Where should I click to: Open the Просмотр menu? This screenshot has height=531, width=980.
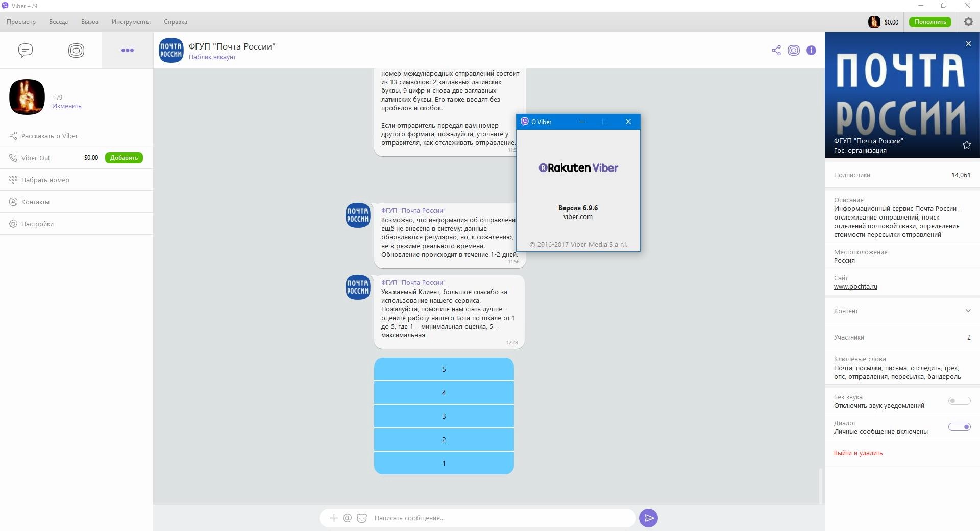tap(21, 22)
